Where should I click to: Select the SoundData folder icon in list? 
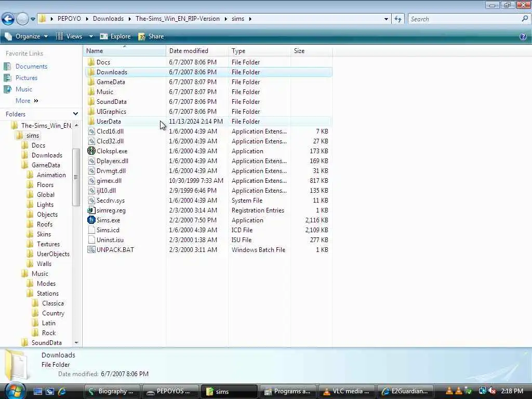pos(91,101)
